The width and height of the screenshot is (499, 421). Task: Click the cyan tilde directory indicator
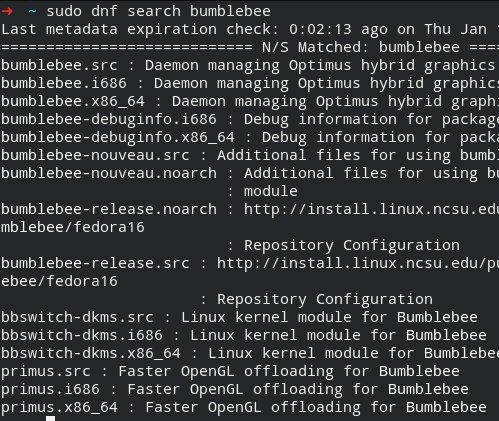point(32,11)
